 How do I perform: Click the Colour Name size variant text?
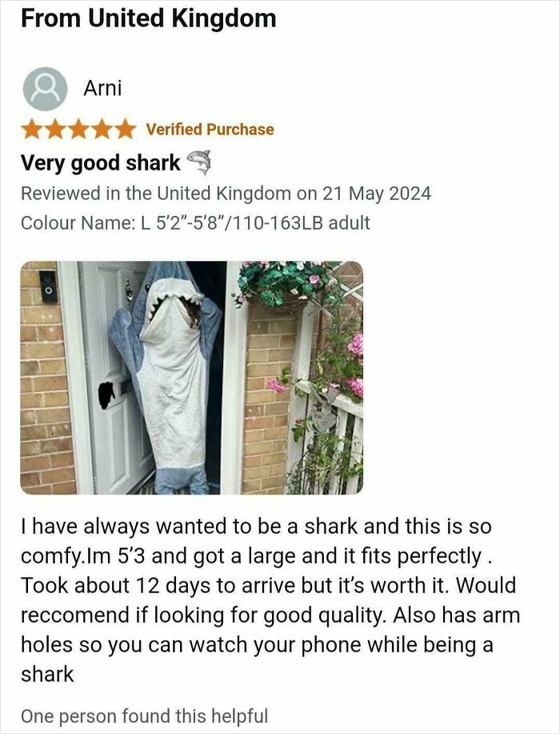pyautogui.click(x=195, y=223)
